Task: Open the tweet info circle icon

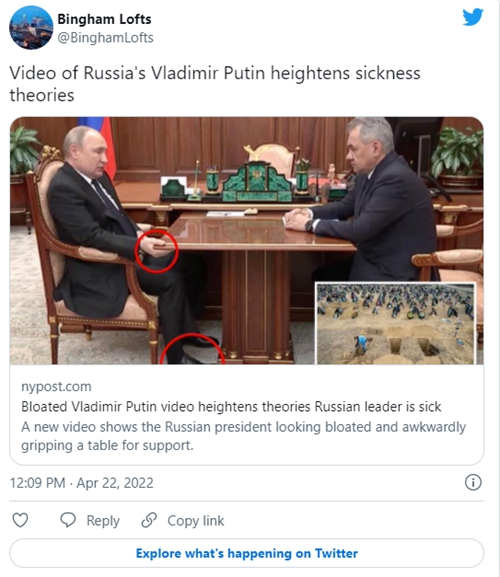Action: (473, 482)
